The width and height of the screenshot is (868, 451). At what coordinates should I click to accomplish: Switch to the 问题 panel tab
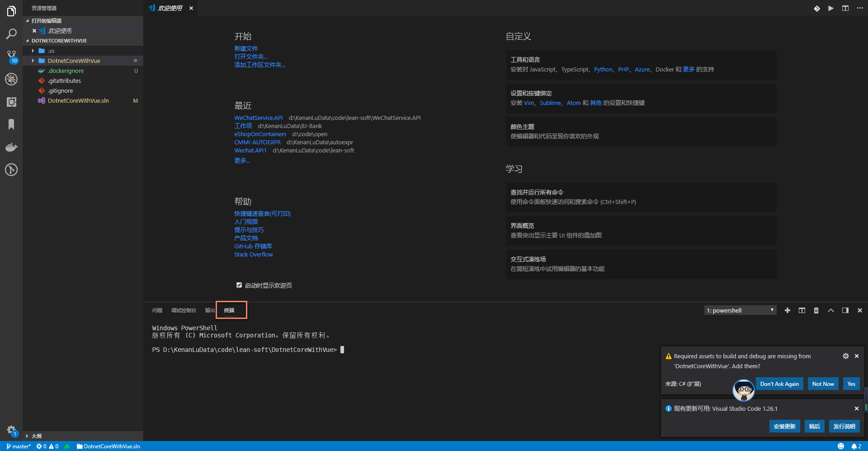click(x=157, y=310)
